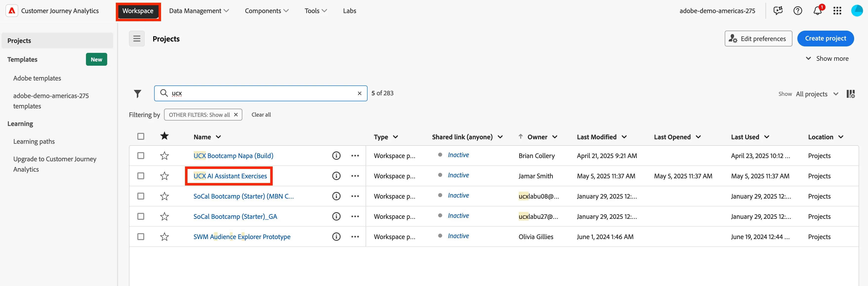Click the ucx search input field
868x286 pixels.
pyautogui.click(x=260, y=94)
